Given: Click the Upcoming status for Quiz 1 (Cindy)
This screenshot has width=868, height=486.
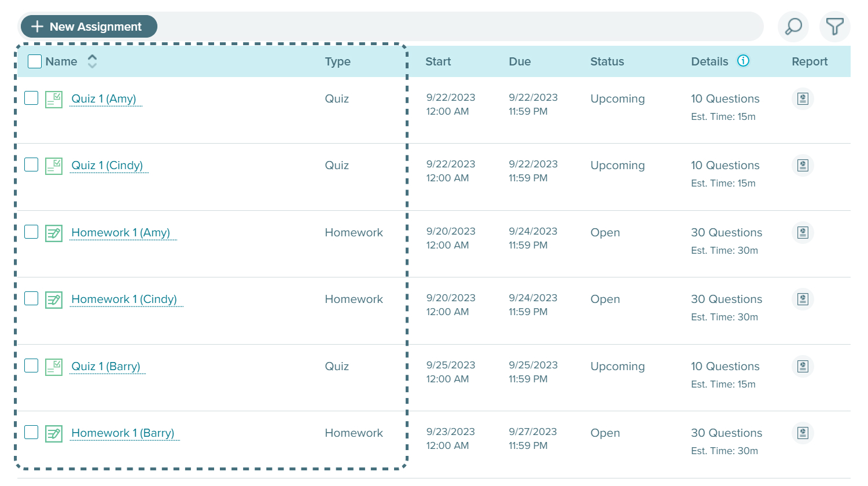Looking at the screenshot, I should 617,166.
